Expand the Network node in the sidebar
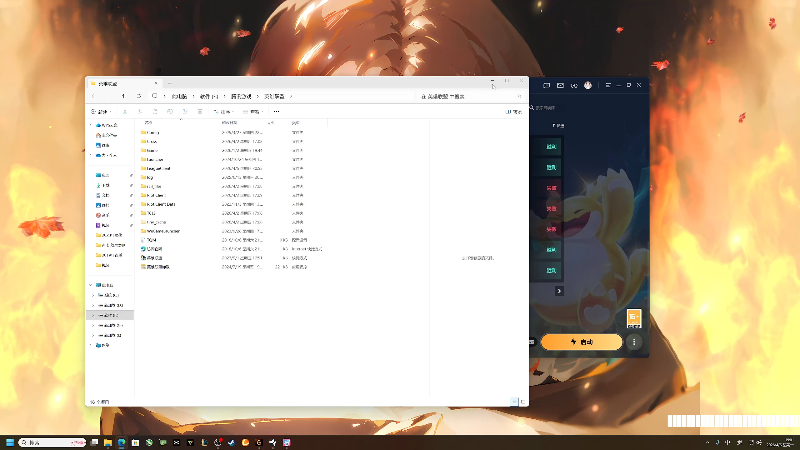Viewport: 800px width, 450px height. [91, 345]
